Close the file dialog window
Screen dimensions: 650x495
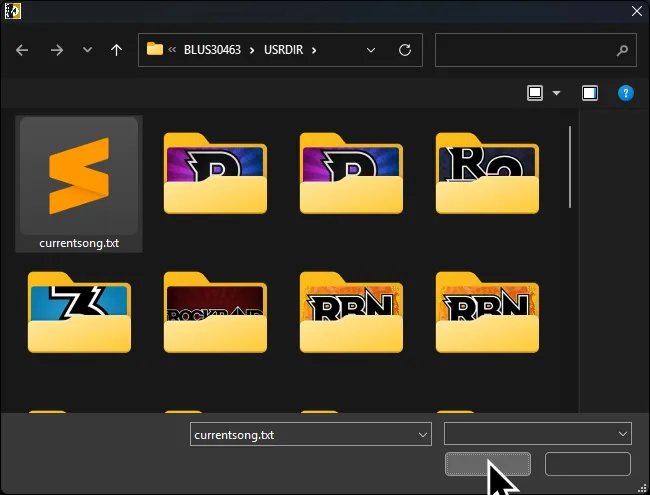tap(637, 11)
